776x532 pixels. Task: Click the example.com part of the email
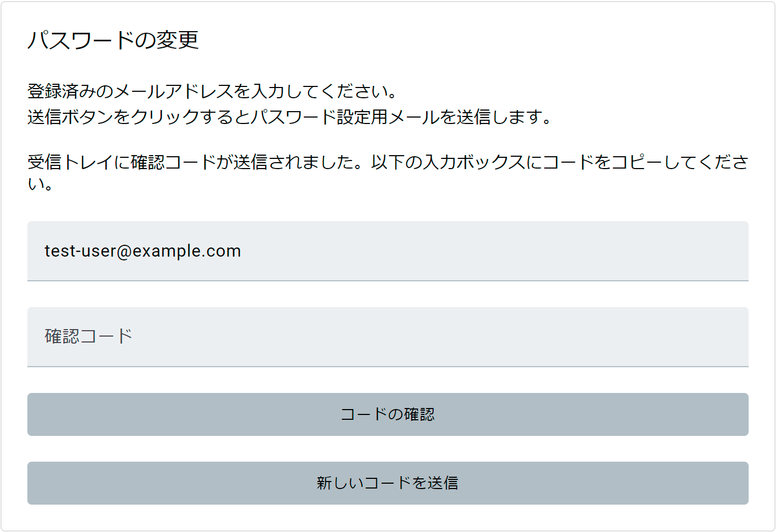(x=187, y=251)
